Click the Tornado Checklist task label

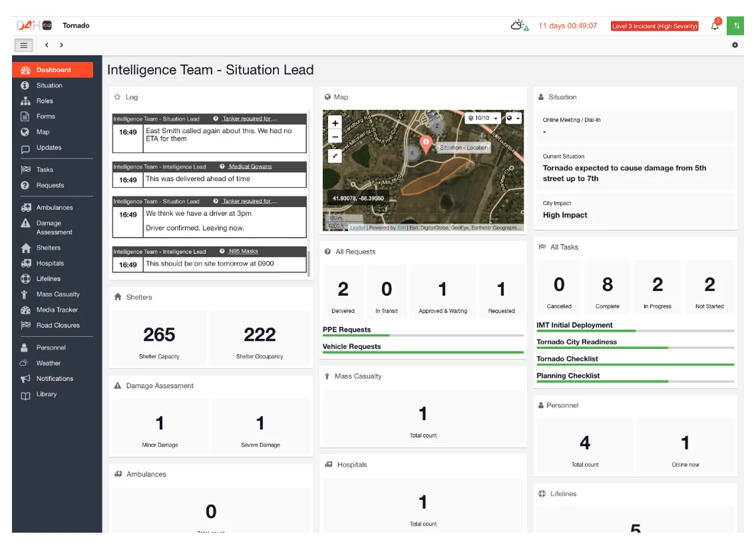tap(567, 359)
